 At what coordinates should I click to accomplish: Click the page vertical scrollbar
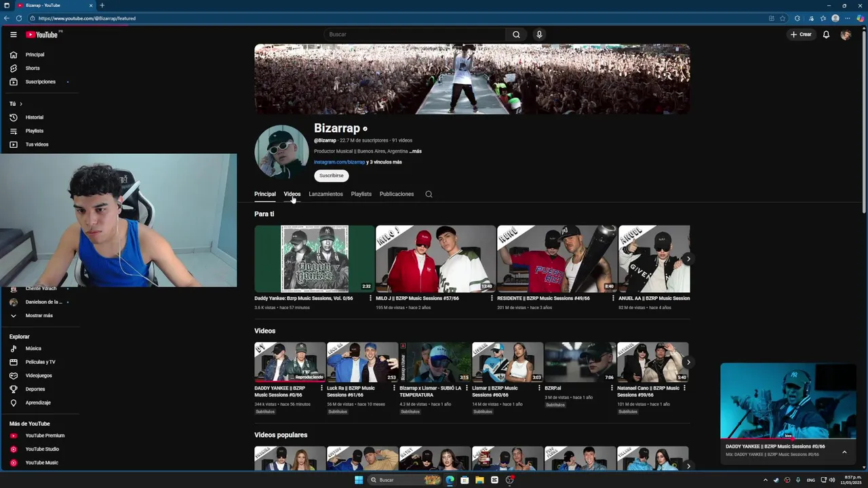pos(864,122)
